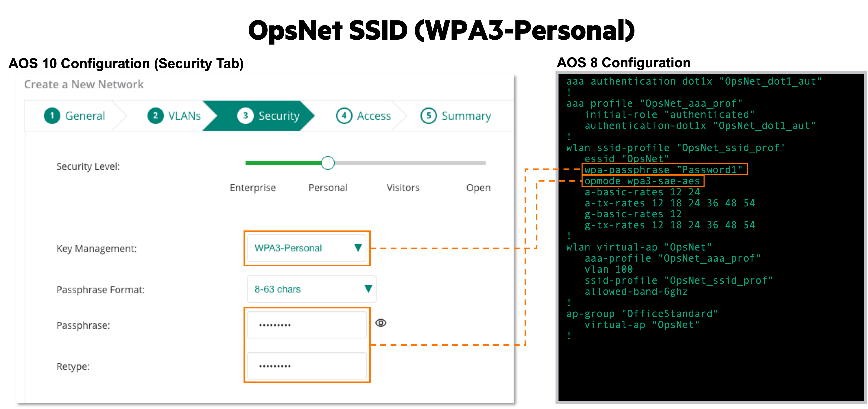Click the initial-role "authenticated" line
Screen dimensions: 868x409
point(669,114)
